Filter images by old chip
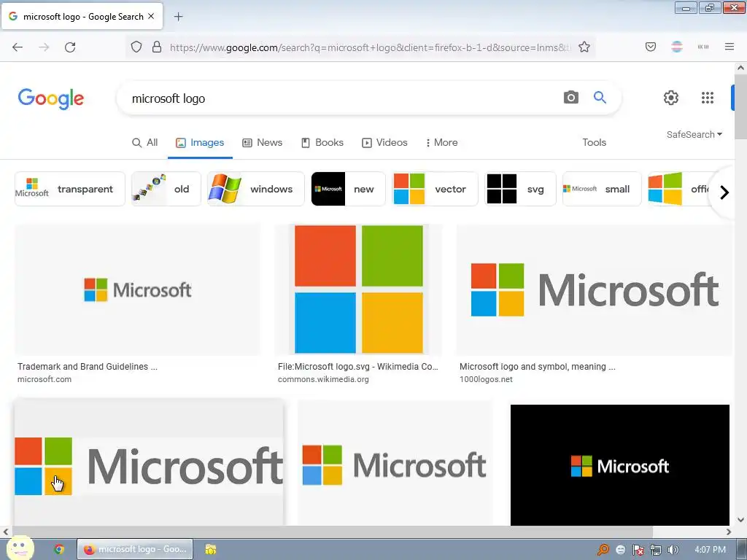 [166, 189]
